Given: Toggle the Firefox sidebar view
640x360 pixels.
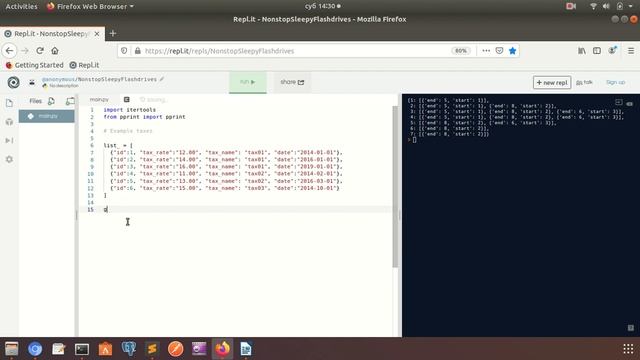Looking at the screenshot, I should pyautogui.click(x=597, y=51).
